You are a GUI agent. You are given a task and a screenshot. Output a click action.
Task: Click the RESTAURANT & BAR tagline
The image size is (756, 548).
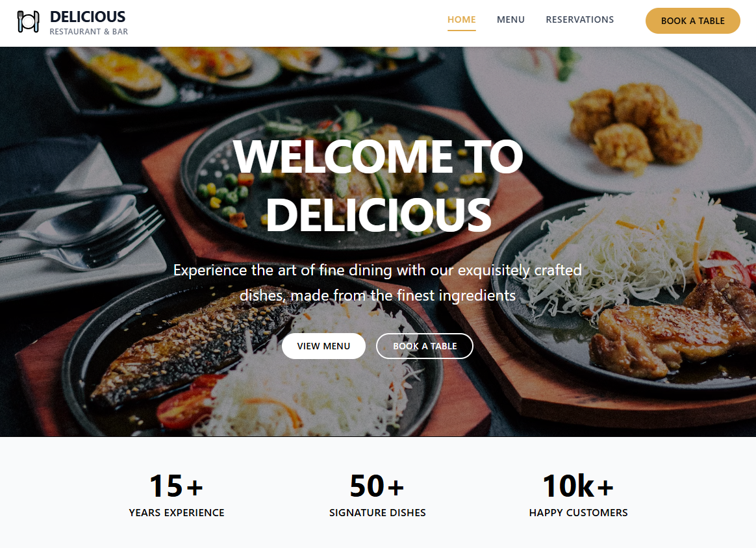(x=89, y=32)
